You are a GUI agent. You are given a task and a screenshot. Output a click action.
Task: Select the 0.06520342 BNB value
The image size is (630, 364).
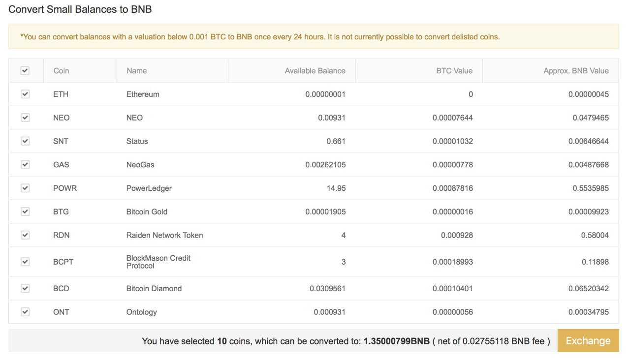coord(589,288)
